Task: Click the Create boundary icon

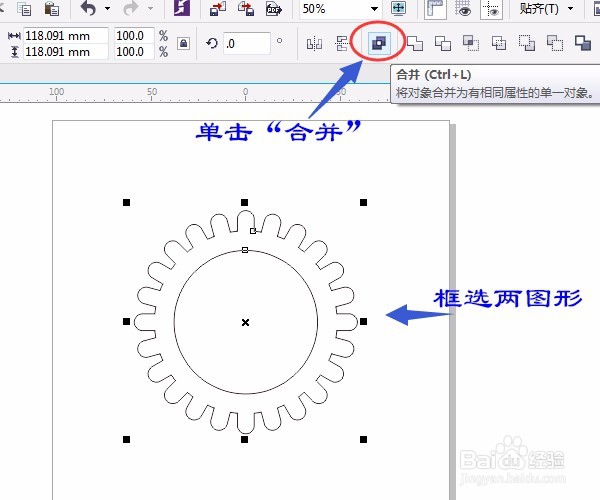Action: click(583, 42)
